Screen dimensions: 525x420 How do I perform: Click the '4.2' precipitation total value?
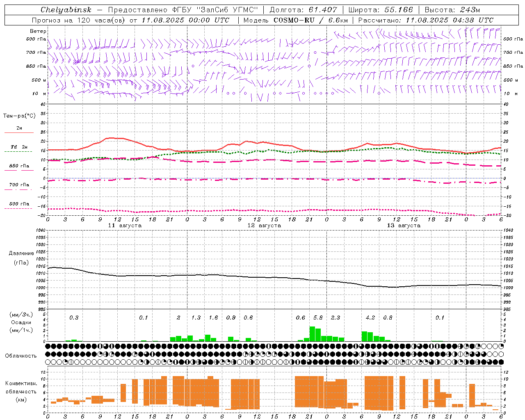pyautogui.click(x=370, y=317)
